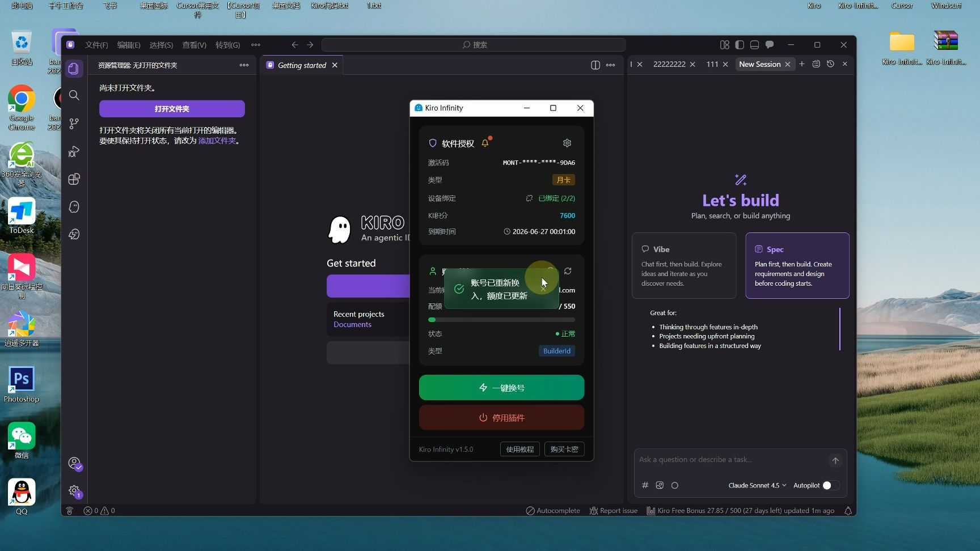The width and height of the screenshot is (980, 551).
Task: Add context with the hash icon
Action: pyautogui.click(x=645, y=485)
